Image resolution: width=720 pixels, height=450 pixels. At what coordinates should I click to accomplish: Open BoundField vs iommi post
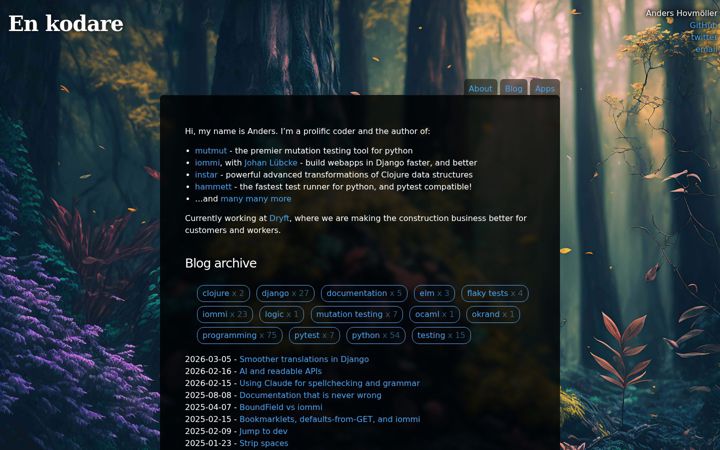pyautogui.click(x=281, y=407)
